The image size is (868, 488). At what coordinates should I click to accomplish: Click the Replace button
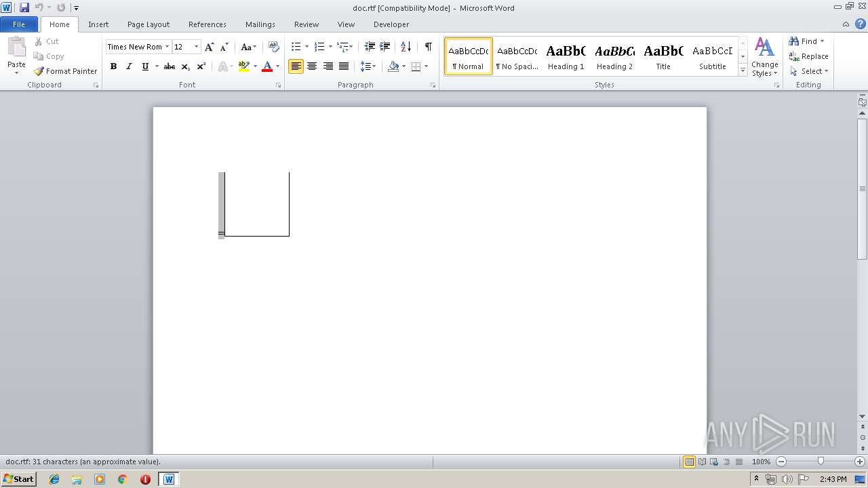tap(808, 56)
